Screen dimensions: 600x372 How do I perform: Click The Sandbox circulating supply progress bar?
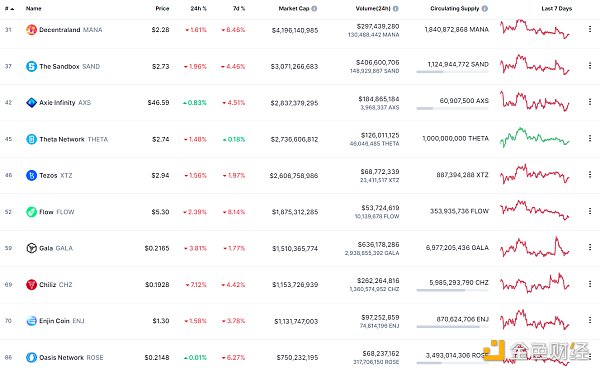coord(452,72)
